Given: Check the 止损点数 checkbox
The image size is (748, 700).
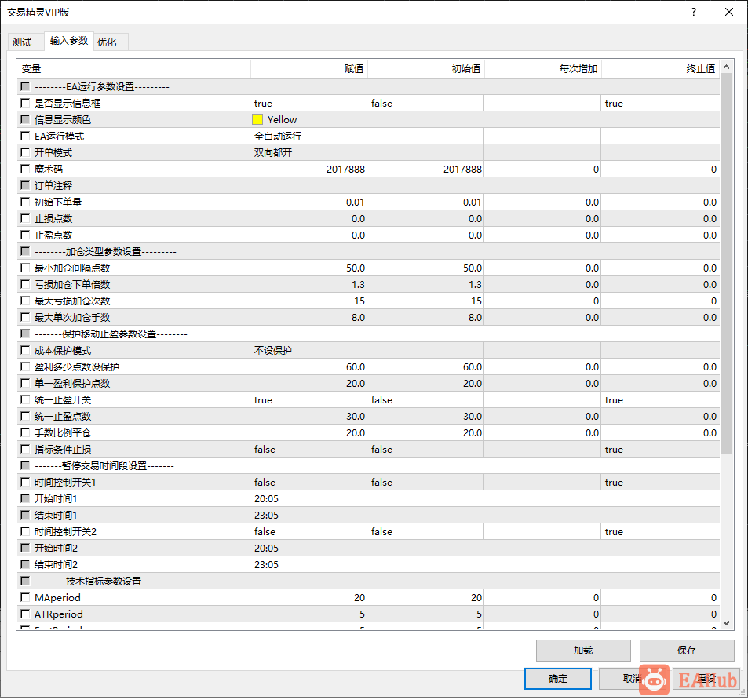Looking at the screenshot, I should pos(25,218).
